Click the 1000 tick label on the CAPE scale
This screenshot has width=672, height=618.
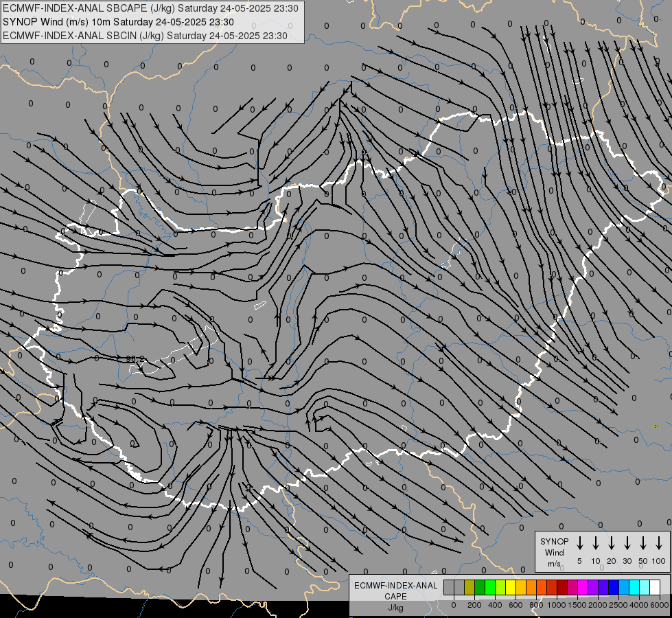pyautogui.click(x=557, y=605)
